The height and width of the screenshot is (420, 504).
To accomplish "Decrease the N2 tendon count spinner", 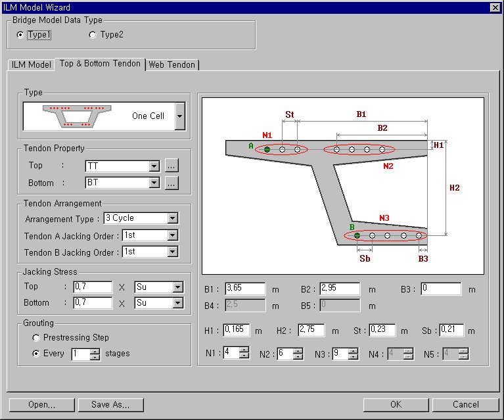I will (x=298, y=357).
